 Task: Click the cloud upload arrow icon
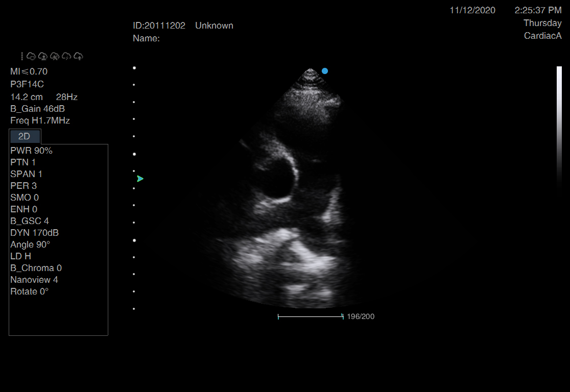tap(78, 56)
